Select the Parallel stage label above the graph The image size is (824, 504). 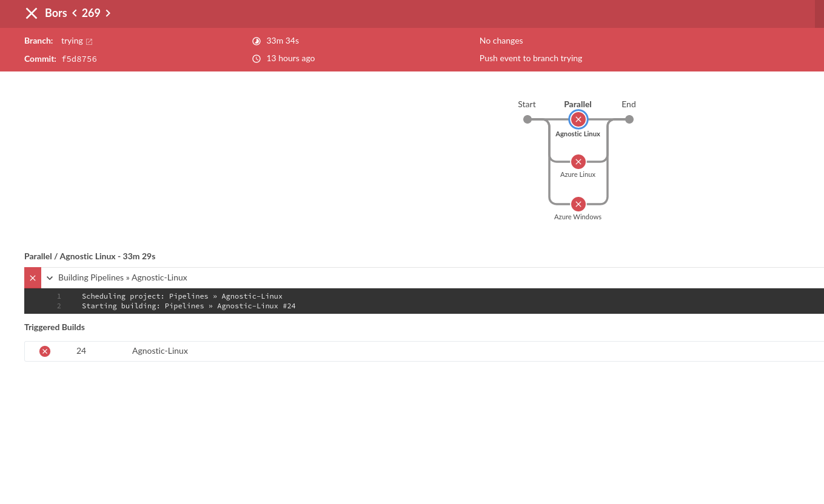pyautogui.click(x=577, y=104)
